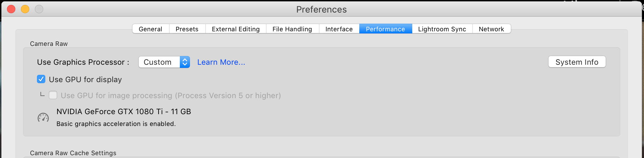Viewport: 644px width, 158px height.
Task: Click the graphics performance gauge icon
Action: [x=43, y=118]
